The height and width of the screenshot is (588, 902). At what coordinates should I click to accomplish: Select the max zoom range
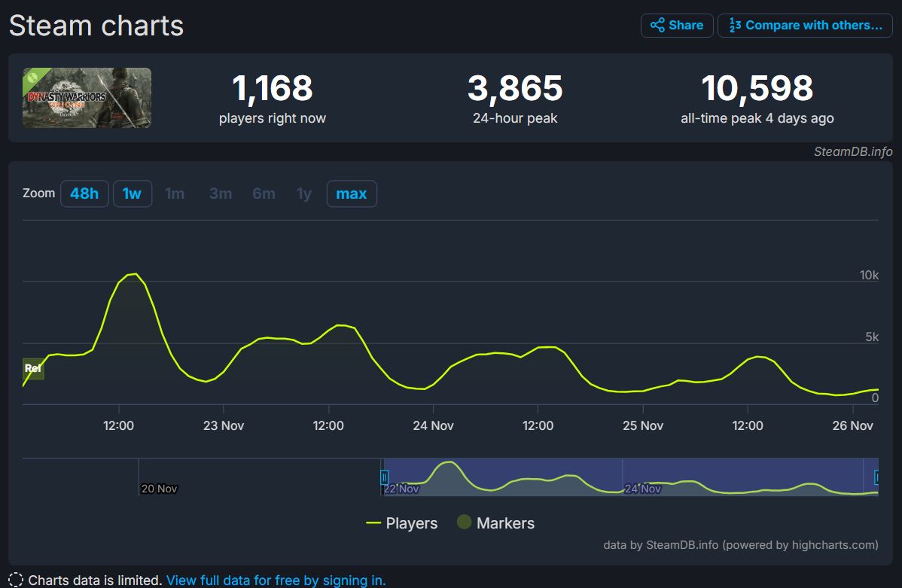tap(351, 193)
